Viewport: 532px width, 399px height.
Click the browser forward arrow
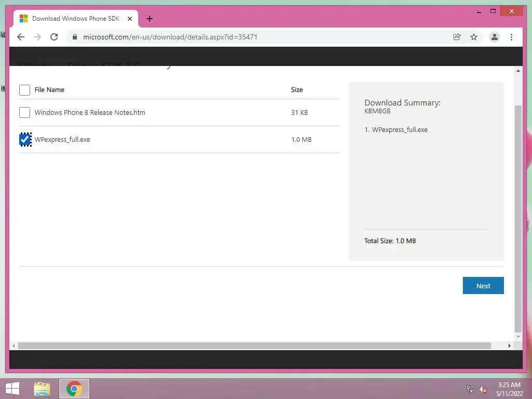coord(37,37)
